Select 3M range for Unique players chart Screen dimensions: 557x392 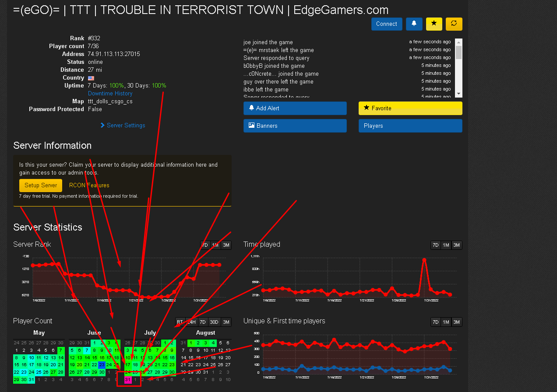457,322
